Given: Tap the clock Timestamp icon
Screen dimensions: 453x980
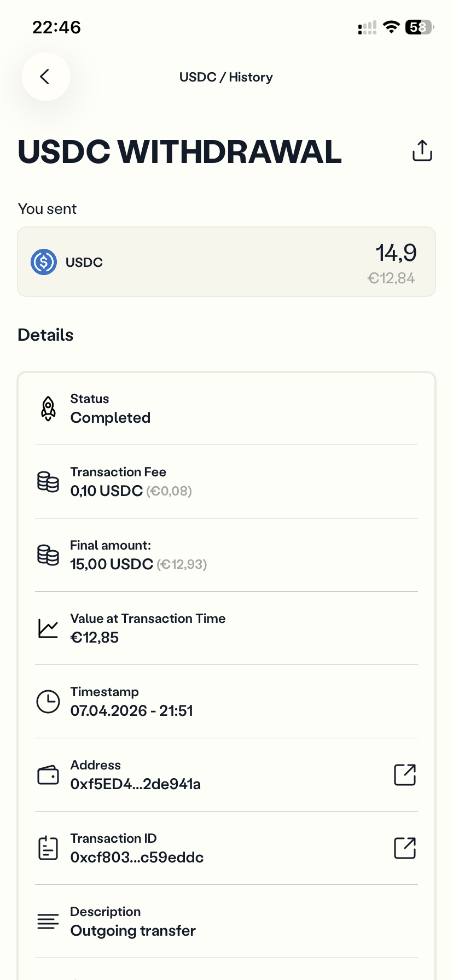Looking at the screenshot, I should pos(48,702).
